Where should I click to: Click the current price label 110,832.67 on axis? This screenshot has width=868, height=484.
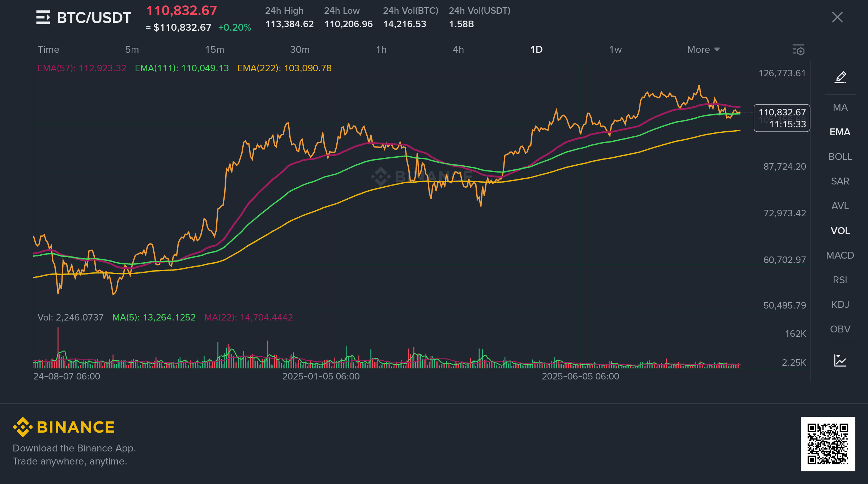click(782, 112)
